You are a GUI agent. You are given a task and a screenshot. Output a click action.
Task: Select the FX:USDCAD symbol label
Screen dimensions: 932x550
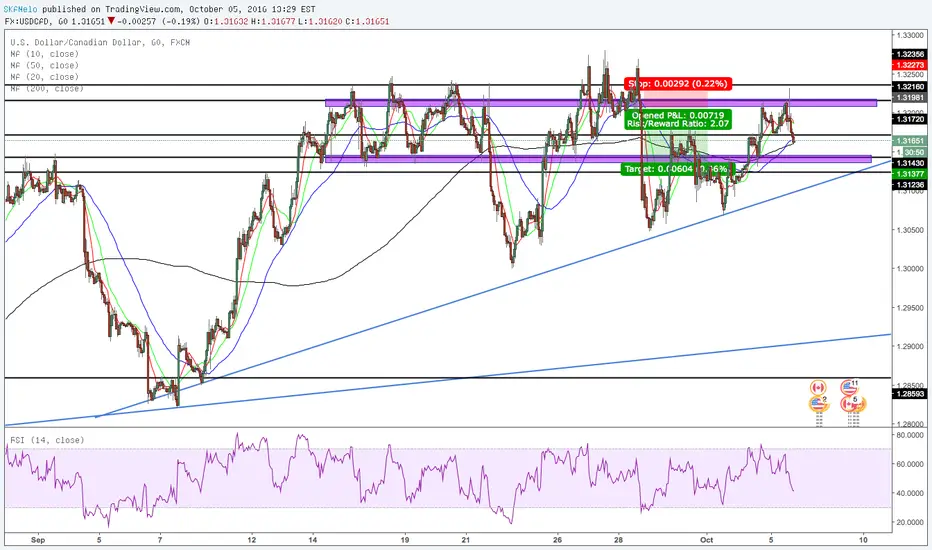click(27, 21)
